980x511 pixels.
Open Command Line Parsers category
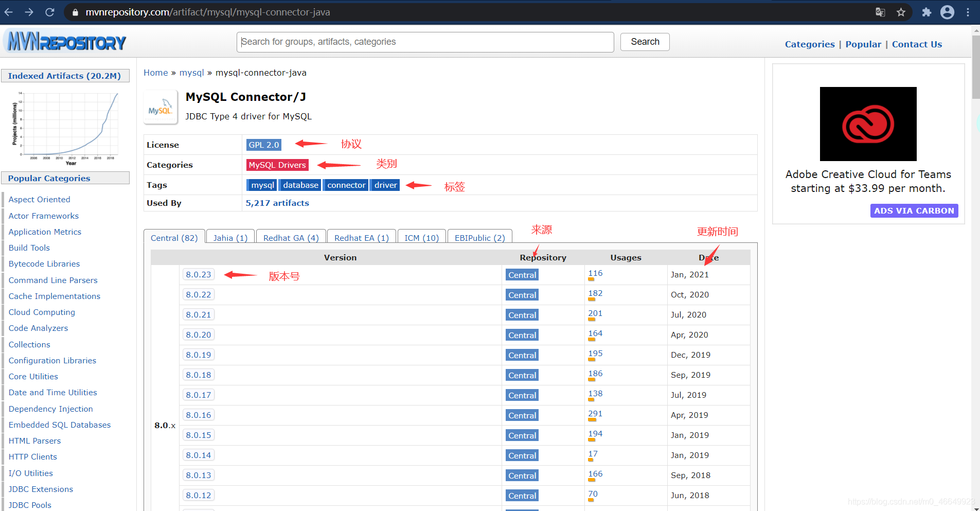click(53, 280)
